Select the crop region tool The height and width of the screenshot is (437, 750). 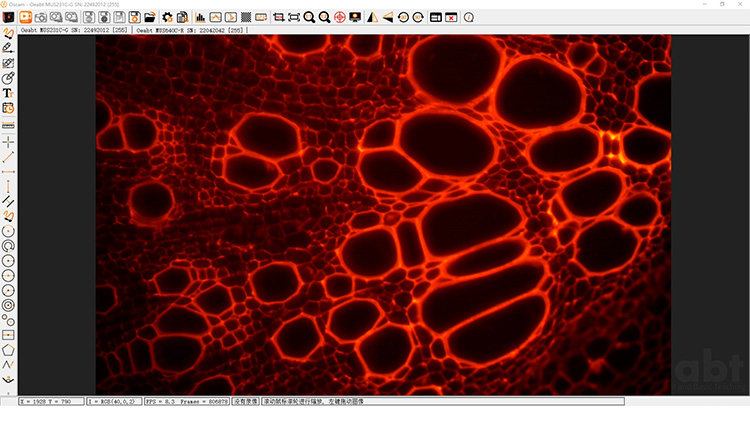click(x=278, y=18)
